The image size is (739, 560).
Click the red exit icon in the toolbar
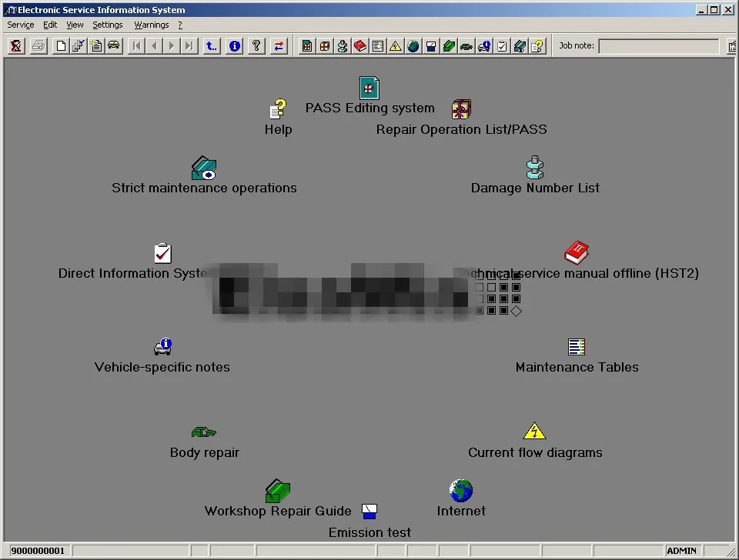click(x=16, y=45)
